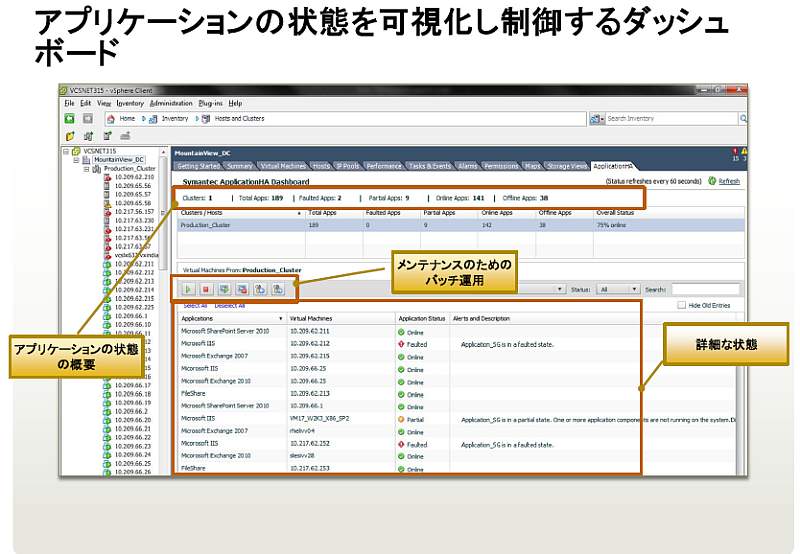
Task: Click the red stop application icon
Action: (206, 289)
